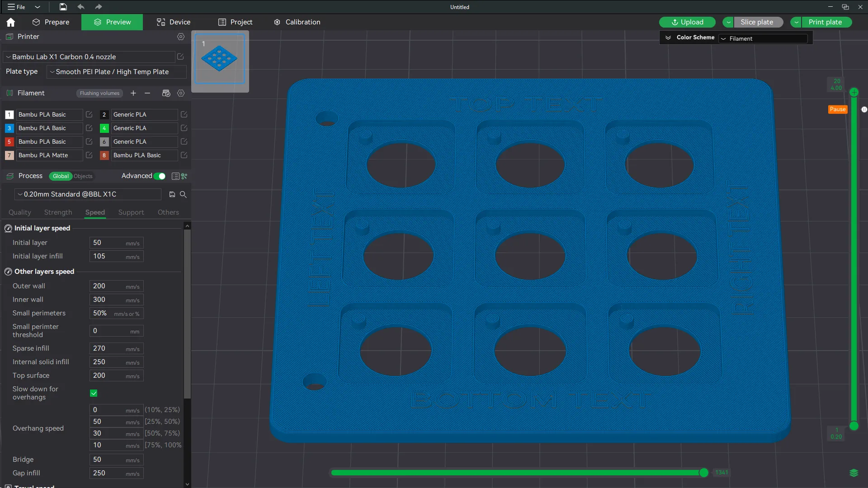Open filament settings gear icon

click(181, 93)
